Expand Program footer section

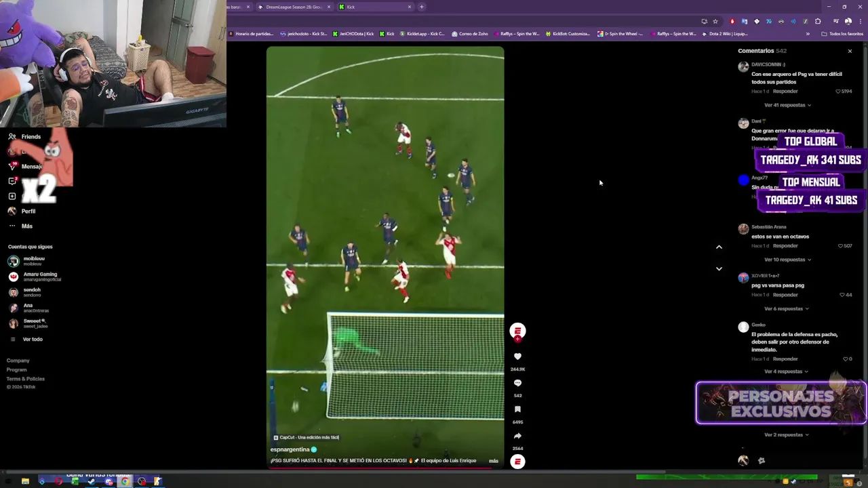tap(17, 370)
